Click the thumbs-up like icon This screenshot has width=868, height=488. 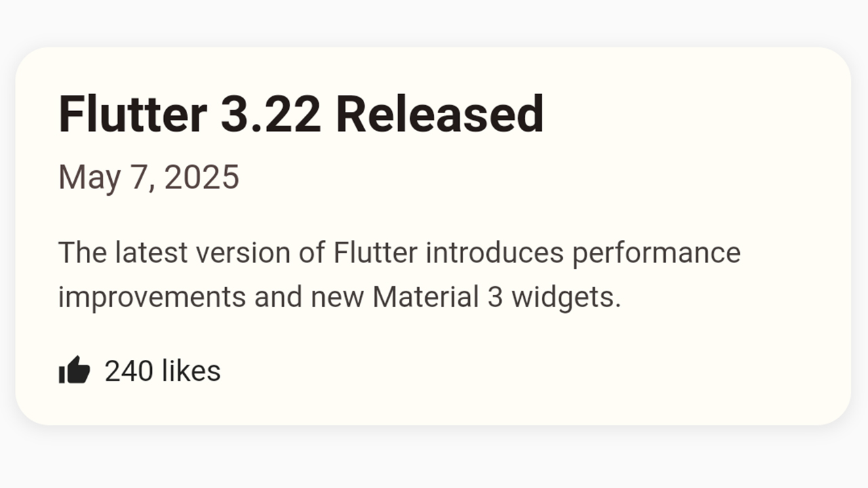75,371
